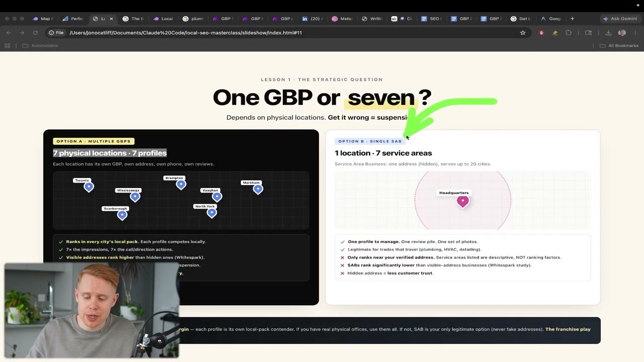
Task: Click the Toronto map pin
Action: pos(89,187)
